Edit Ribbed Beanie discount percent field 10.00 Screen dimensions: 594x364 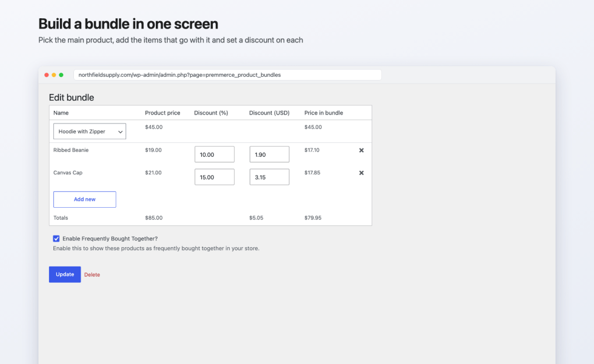point(215,154)
